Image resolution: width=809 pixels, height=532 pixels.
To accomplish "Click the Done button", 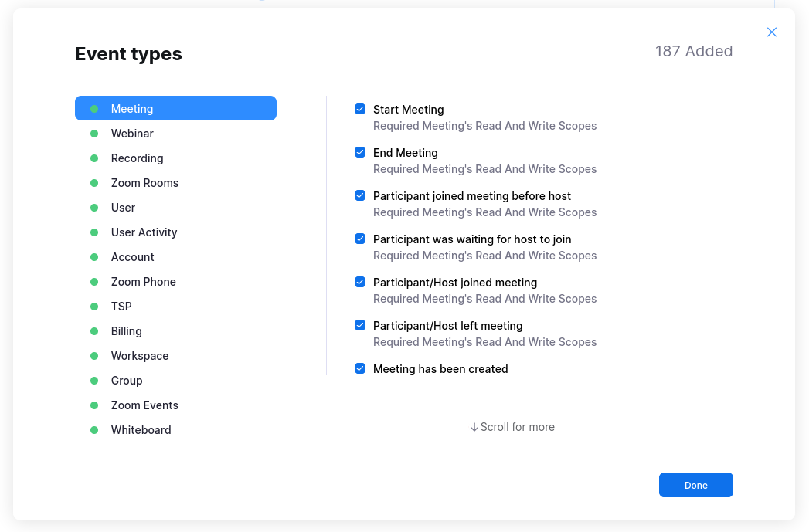I will click(695, 485).
